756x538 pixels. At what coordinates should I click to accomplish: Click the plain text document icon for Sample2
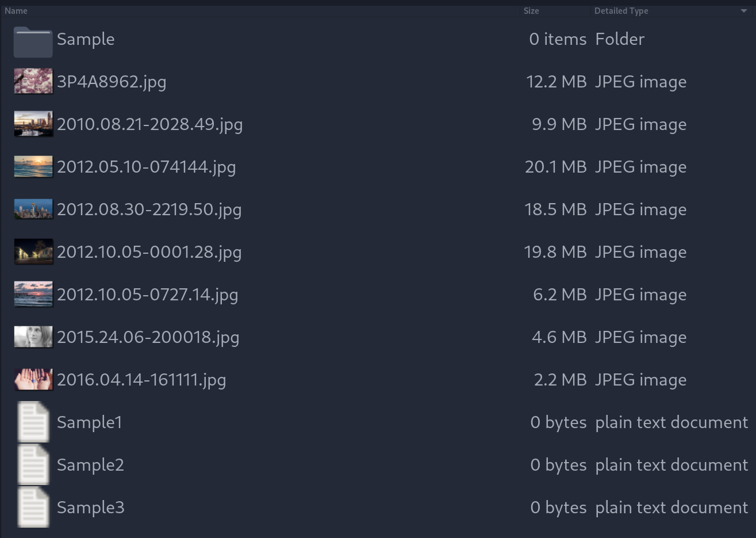tap(33, 464)
